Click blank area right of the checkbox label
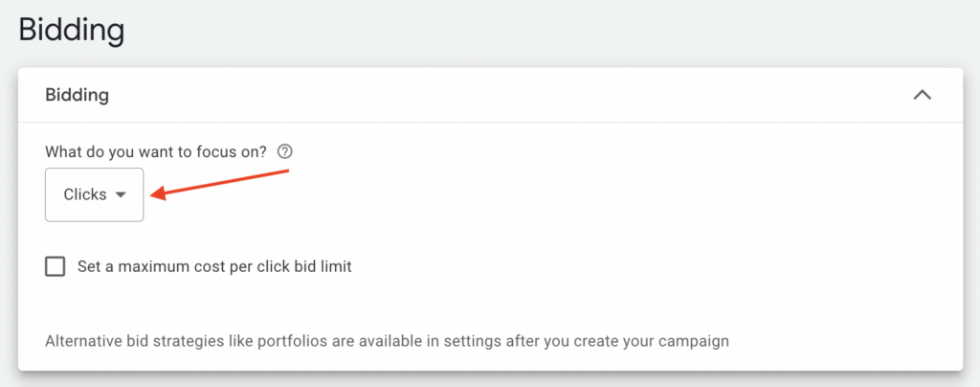The height and width of the screenshot is (387, 980). click(x=622, y=266)
